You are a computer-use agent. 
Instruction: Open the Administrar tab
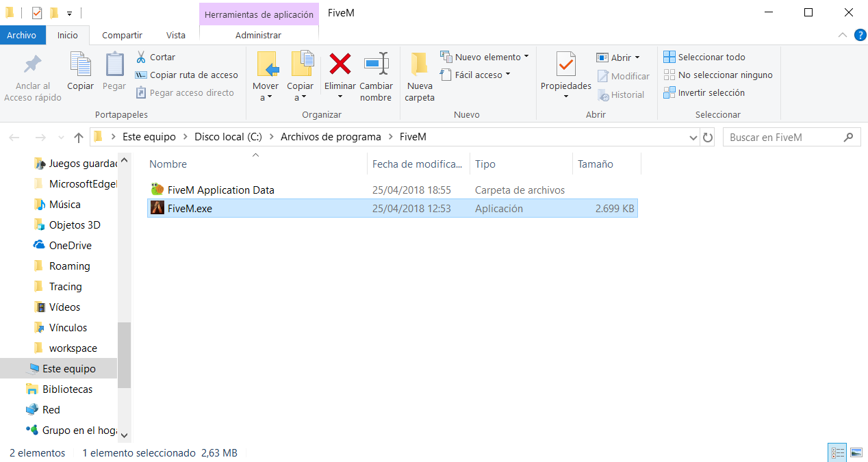(258, 35)
